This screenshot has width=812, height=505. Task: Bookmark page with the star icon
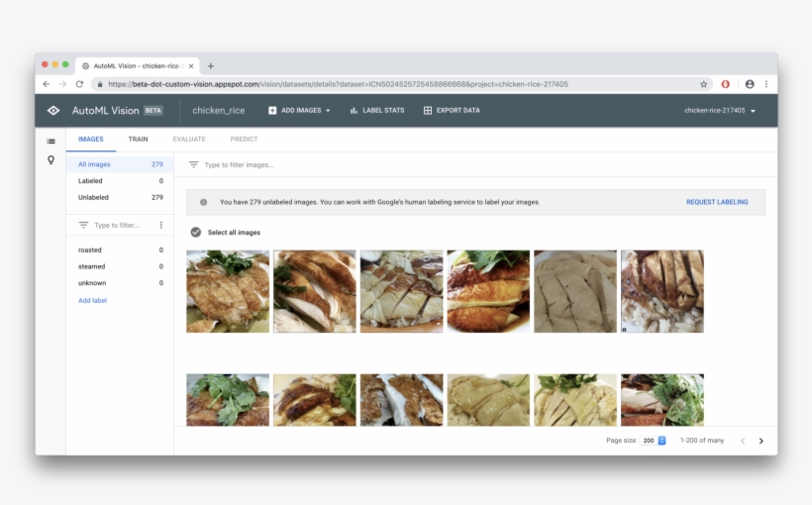tap(704, 84)
